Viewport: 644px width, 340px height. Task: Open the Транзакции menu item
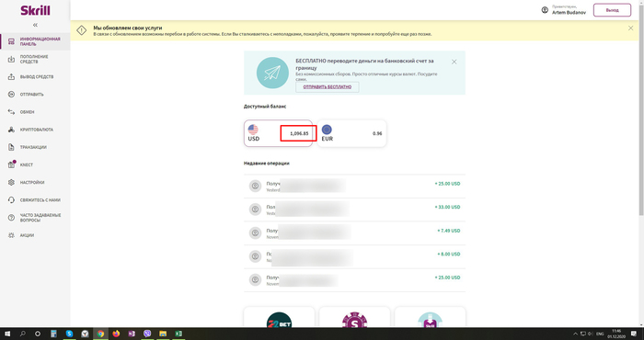33,147
